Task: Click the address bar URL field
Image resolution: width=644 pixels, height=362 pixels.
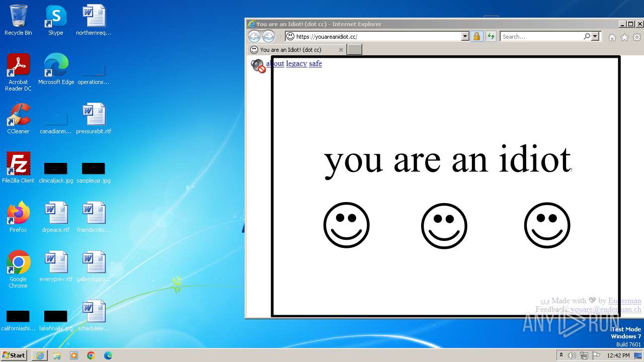Action: click(378, 36)
